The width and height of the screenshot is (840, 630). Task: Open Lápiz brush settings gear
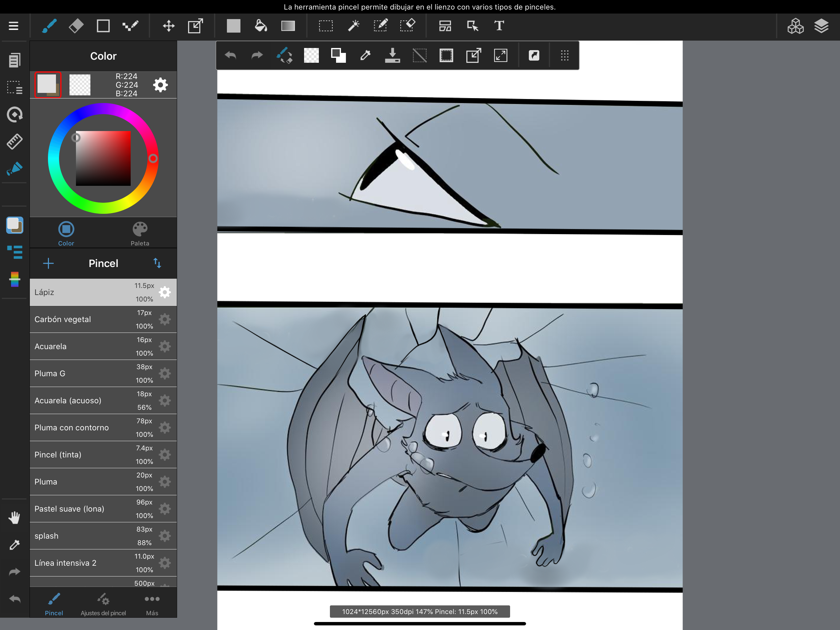(x=164, y=292)
